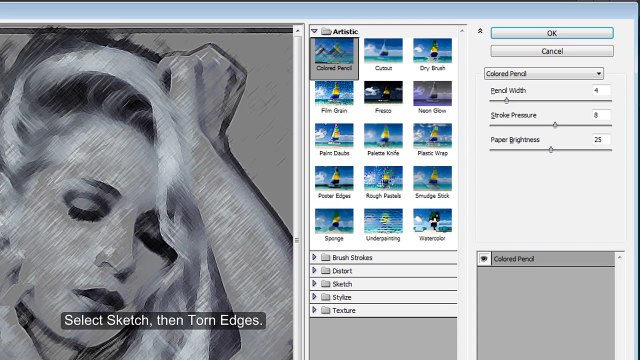Open the Colored Pencil filter dropdown
This screenshot has width=640, height=360.
click(544, 73)
